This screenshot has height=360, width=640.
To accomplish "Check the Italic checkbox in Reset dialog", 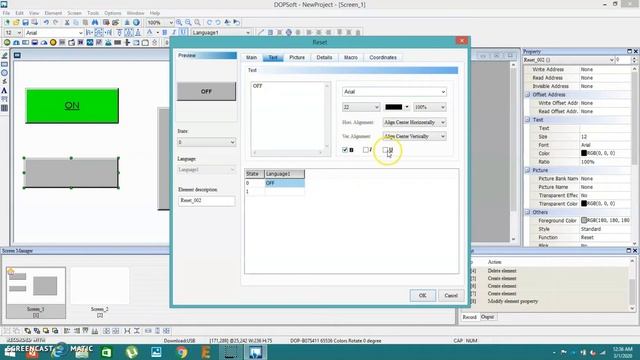I will (366, 150).
